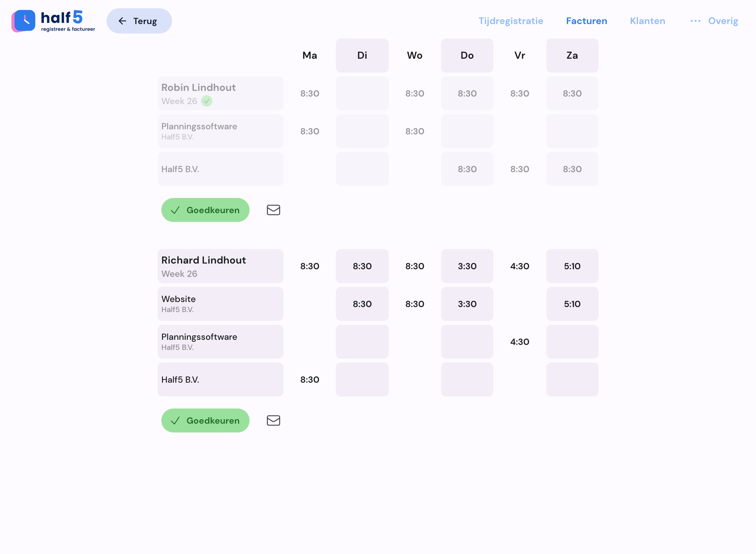
Task: Open the three-dots Overig icon
Action: click(695, 21)
